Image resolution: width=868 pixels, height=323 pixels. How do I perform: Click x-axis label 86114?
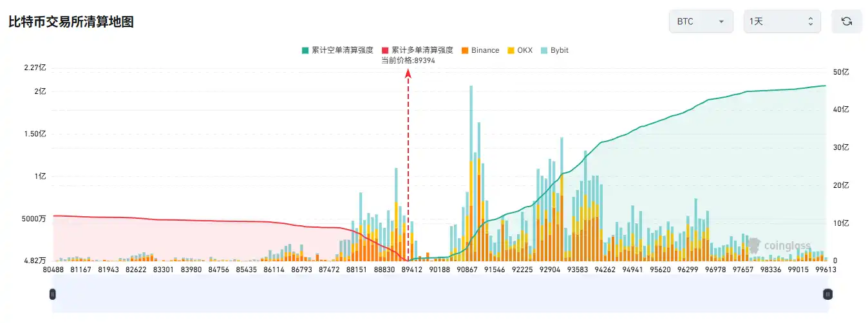point(274,271)
